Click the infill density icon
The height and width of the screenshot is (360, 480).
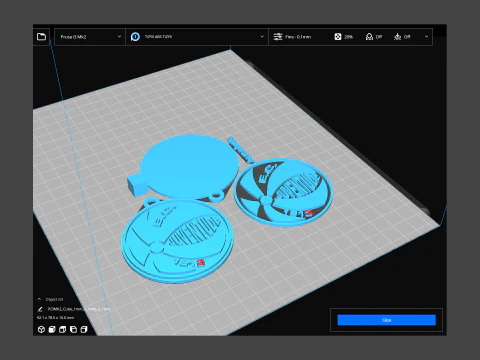pyautogui.click(x=338, y=37)
